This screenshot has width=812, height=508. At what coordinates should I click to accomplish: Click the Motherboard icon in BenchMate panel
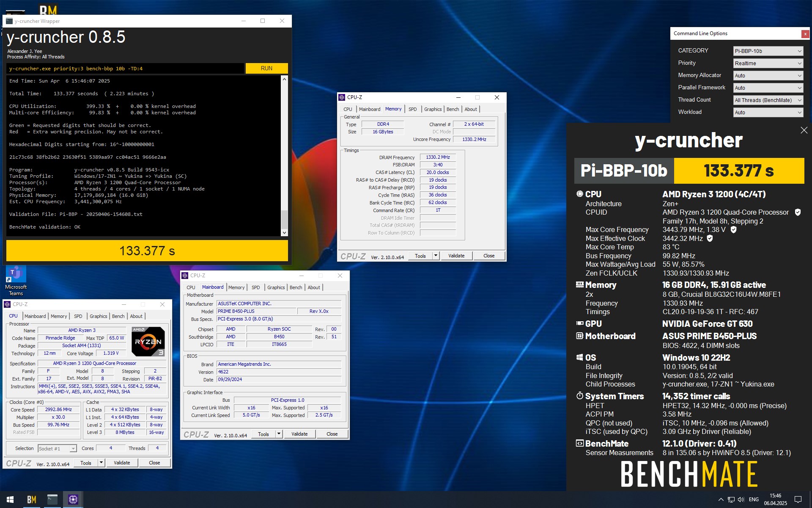point(579,336)
